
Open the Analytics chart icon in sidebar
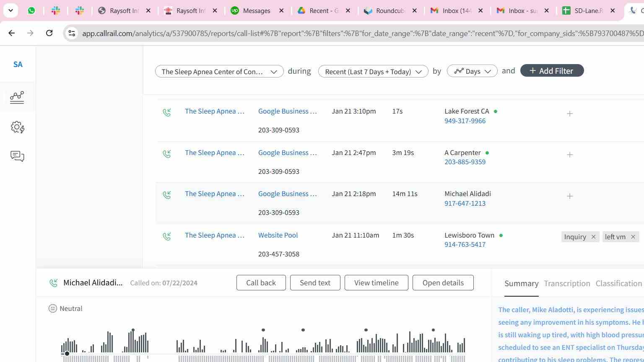tap(17, 97)
